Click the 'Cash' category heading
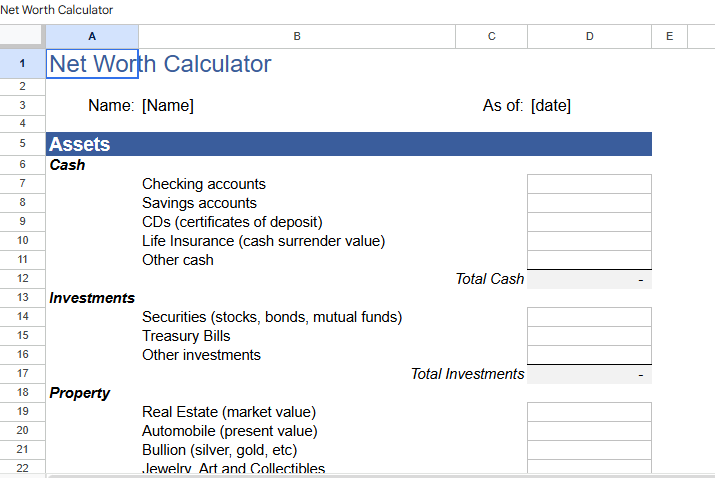Image resolution: width=715 pixels, height=478 pixels. [x=67, y=165]
